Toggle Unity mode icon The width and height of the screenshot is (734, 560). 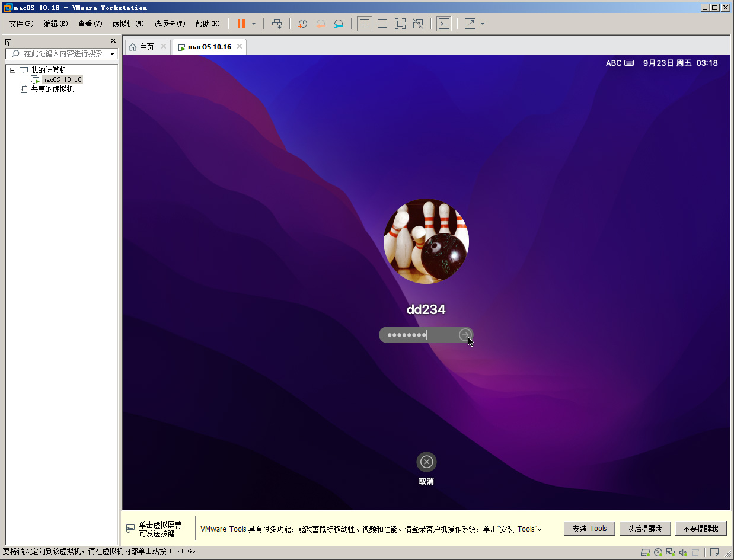pyautogui.click(x=418, y=24)
